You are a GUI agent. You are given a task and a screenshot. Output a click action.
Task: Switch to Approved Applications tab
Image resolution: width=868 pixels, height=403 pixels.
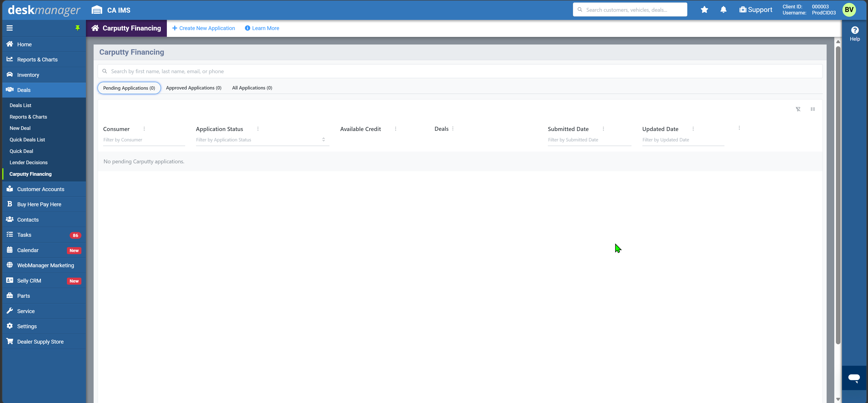tap(193, 88)
